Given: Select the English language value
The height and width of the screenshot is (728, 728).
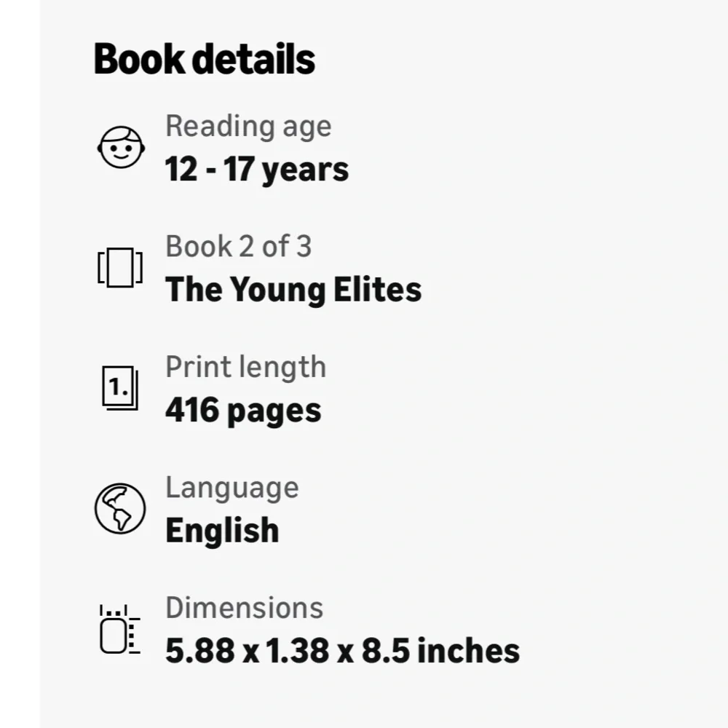Looking at the screenshot, I should click(222, 530).
